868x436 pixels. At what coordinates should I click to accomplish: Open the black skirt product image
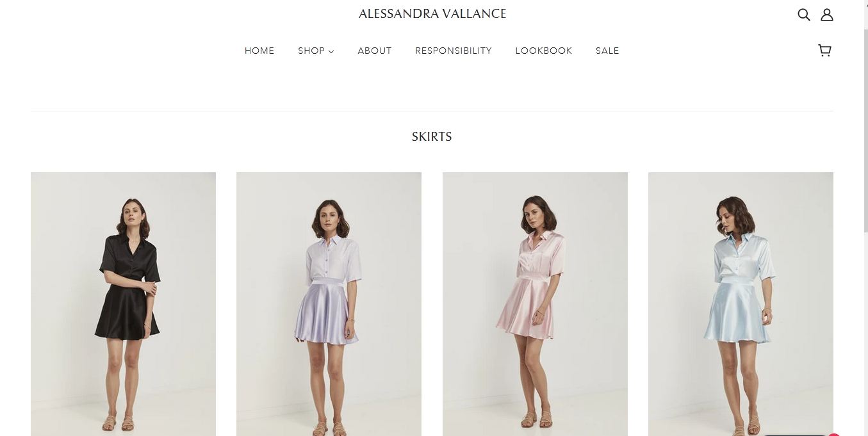point(123,304)
